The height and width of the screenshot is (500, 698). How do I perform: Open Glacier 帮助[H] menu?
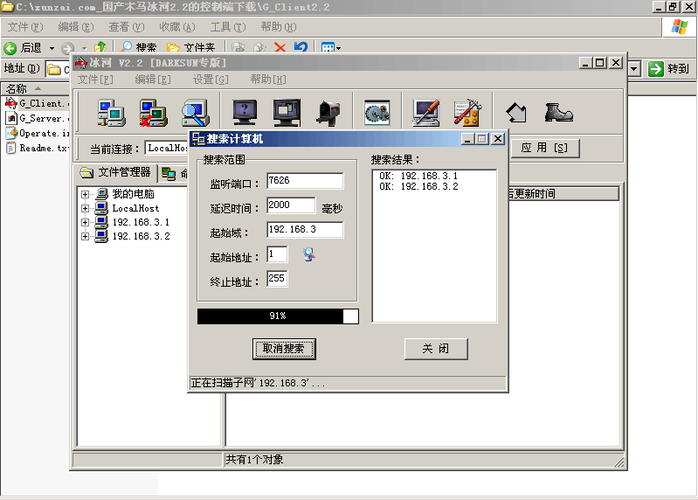tap(268, 79)
